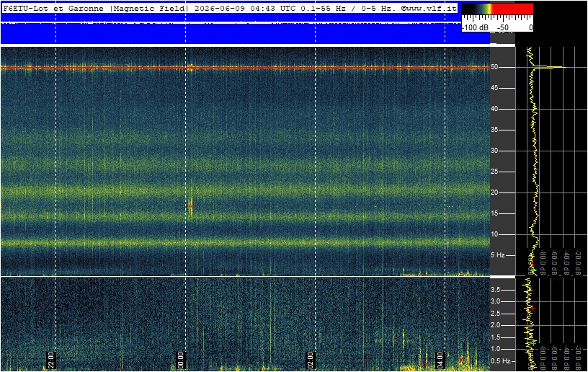Viewport: 588px width, 372px height.
Task: Click the 00:00 time marker
Action: point(180,360)
